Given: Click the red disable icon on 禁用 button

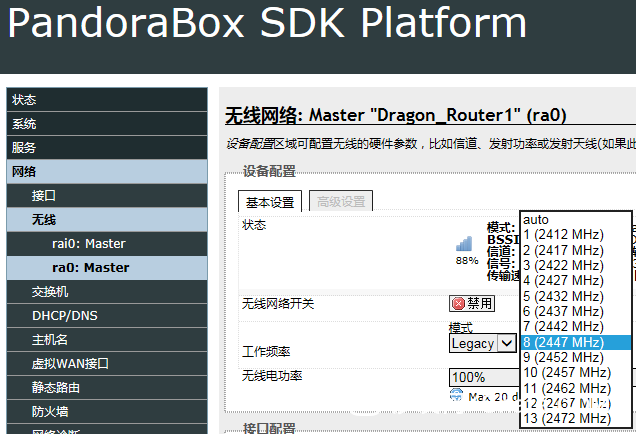Looking at the screenshot, I should [458, 304].
